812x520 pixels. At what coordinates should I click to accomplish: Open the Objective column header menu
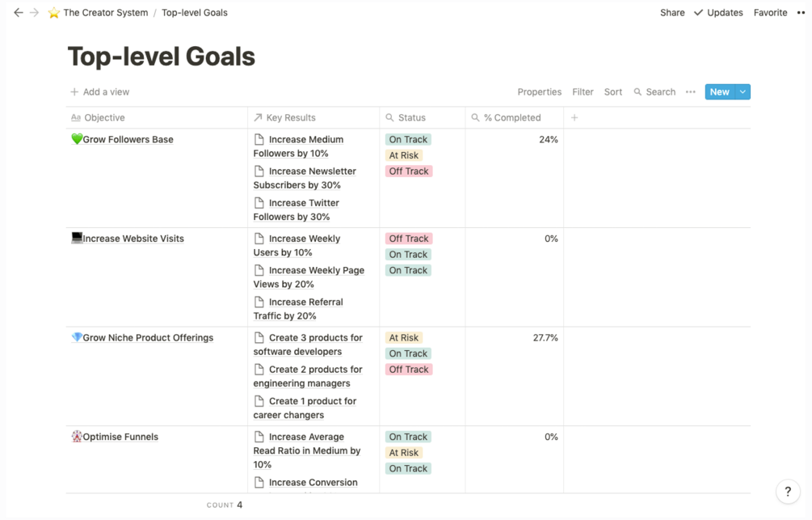pyautogui.click(x=104, y=118)
